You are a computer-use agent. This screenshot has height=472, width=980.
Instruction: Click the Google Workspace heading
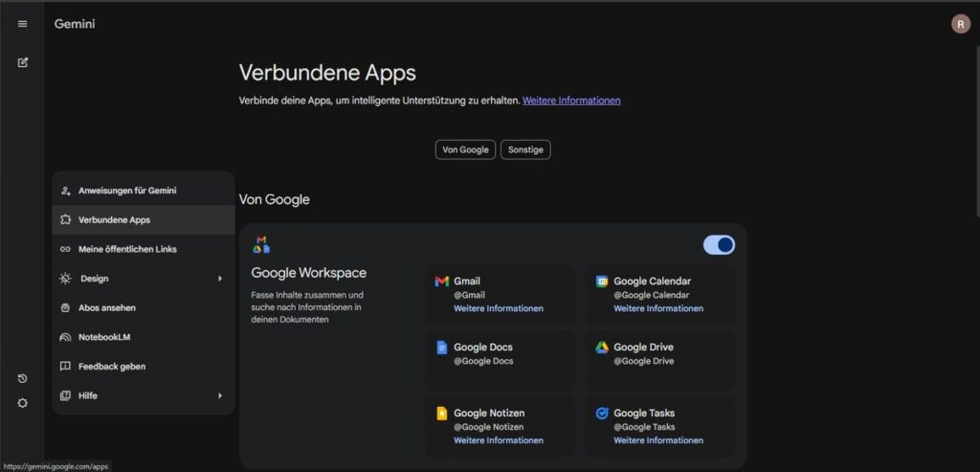[309, 273]
